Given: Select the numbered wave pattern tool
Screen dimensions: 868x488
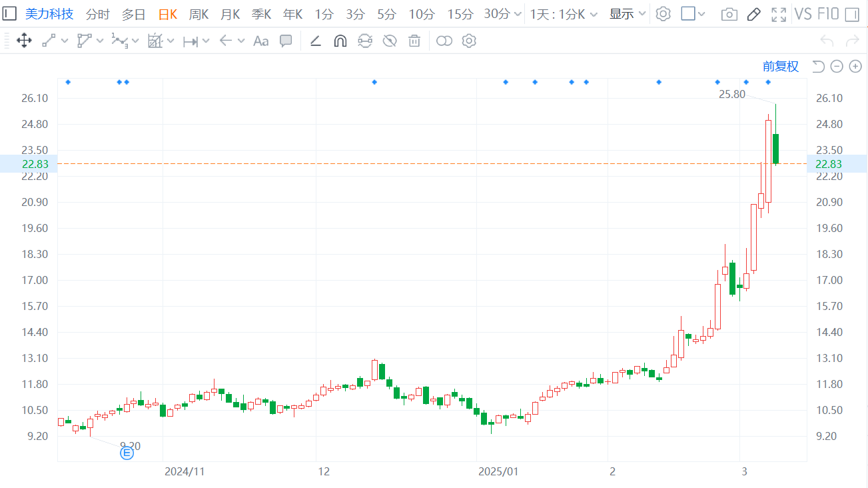Looking at the screenshot, I should (119, 41).
